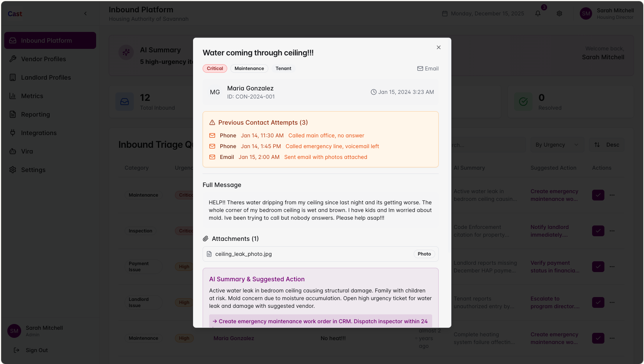644x364 pixels.
Task: Open Integrations in the sidebar
Action: pyautogui.click(x=50, y=133)
